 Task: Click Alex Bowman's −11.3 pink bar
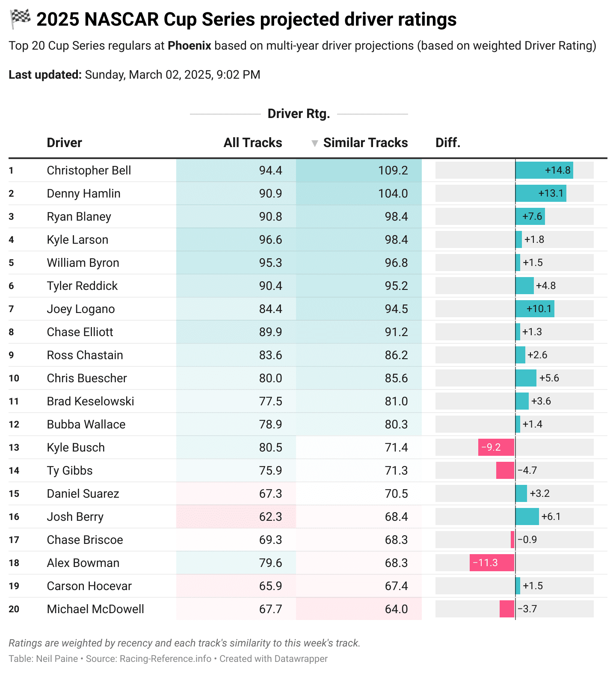[x=492, y=563]
